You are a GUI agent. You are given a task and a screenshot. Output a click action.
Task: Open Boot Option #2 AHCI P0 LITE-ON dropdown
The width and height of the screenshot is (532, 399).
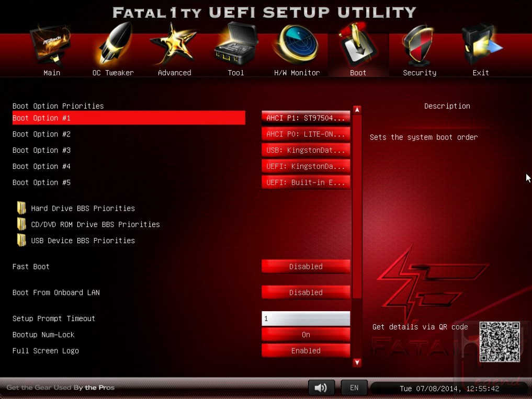(305, 134)
